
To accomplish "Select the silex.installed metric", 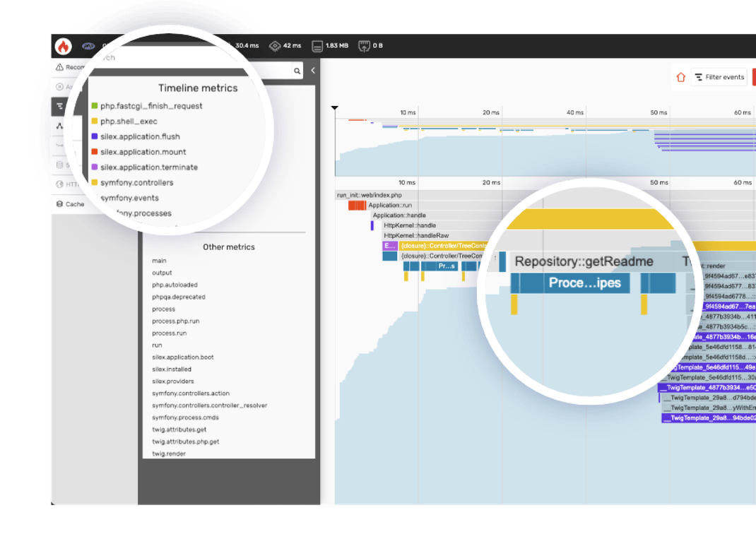I will (x=172, y=369).
